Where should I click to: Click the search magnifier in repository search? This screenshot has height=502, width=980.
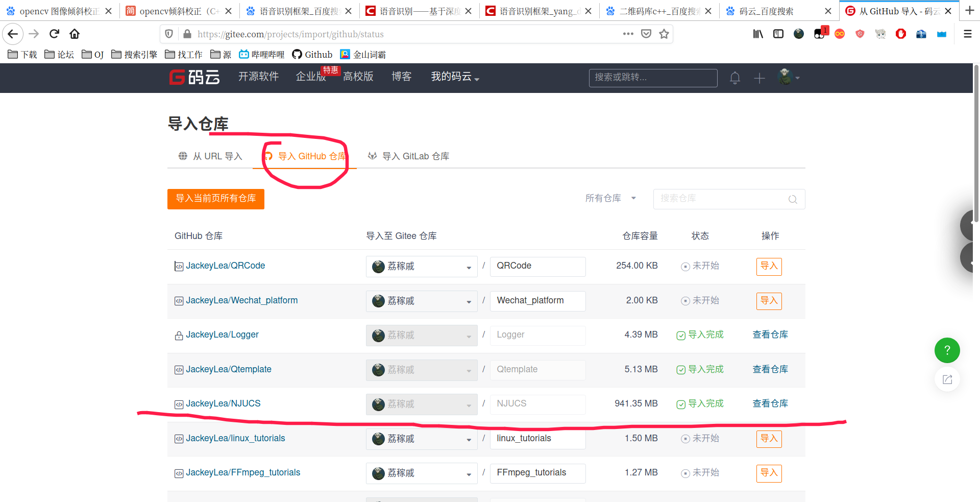[793, 199]
